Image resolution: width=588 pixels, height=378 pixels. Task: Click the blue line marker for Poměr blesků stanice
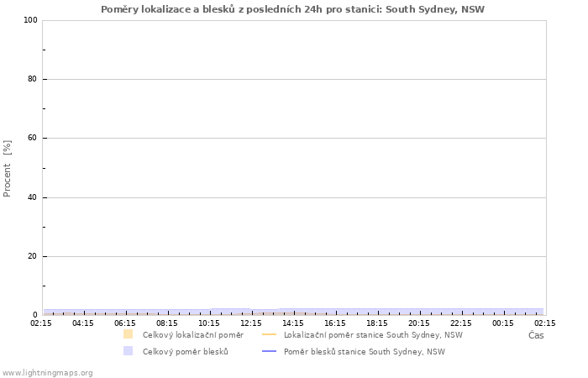269,351
